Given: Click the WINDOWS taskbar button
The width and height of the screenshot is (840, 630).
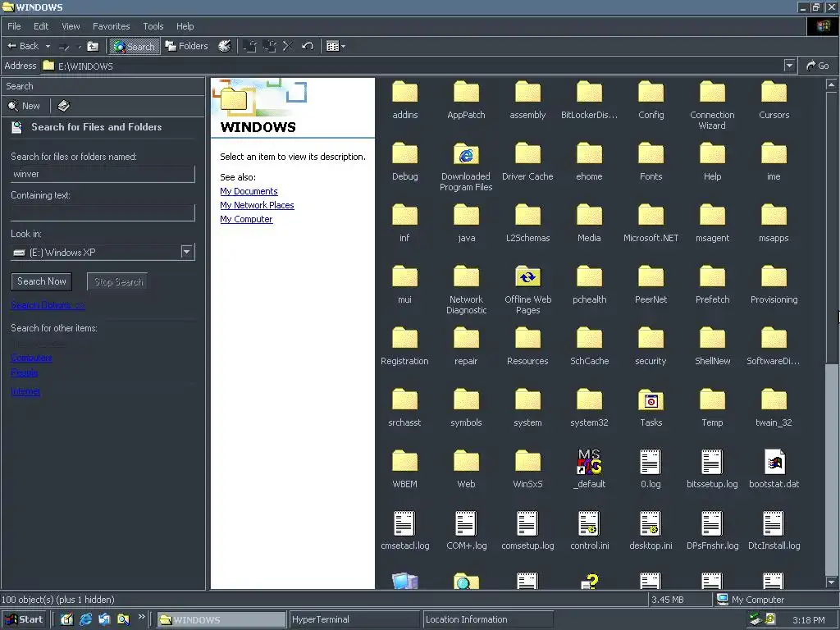Looking at the screenshot, I should (x=221, y=620).
